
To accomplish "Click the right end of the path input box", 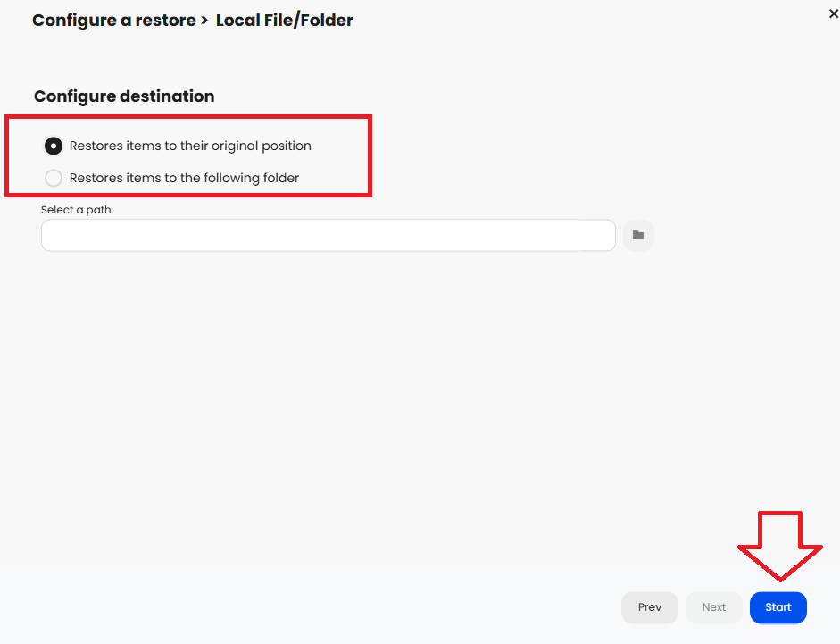I will point(598,235).
